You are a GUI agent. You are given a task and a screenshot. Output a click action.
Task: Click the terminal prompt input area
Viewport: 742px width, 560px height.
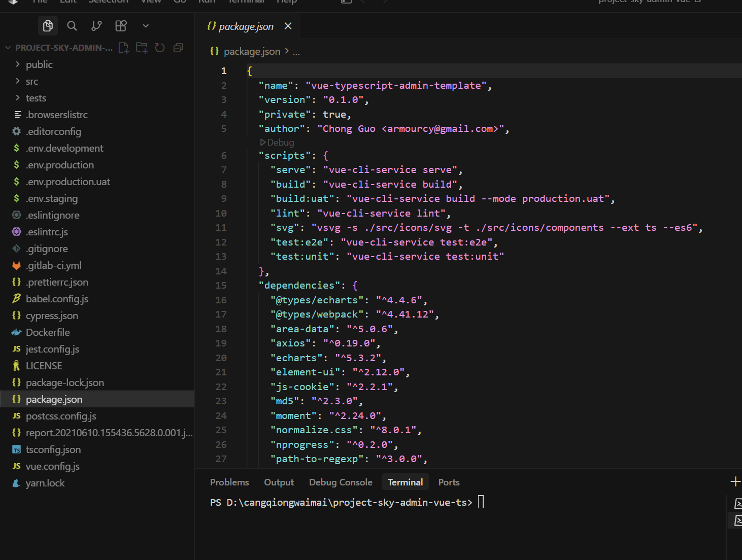click(x=481, y=502)
